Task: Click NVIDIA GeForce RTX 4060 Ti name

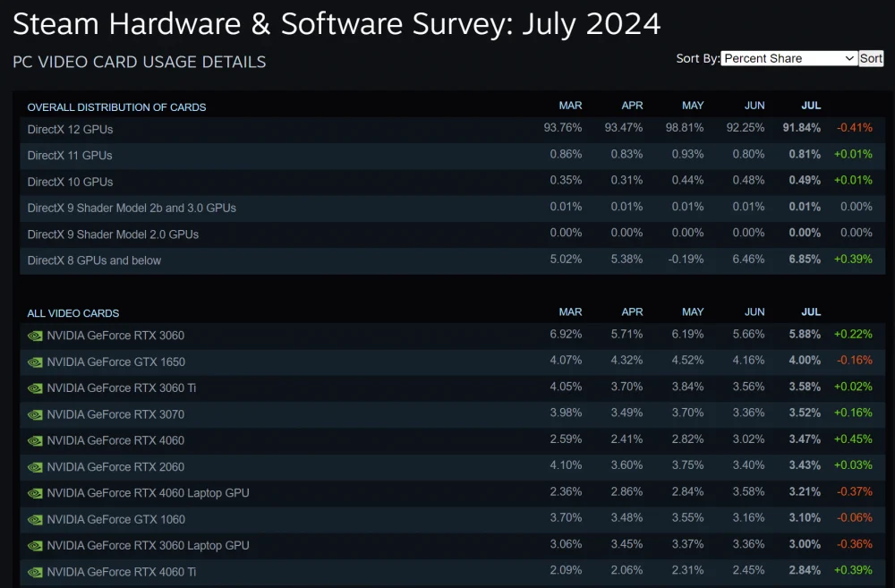Action: point(122,572)
